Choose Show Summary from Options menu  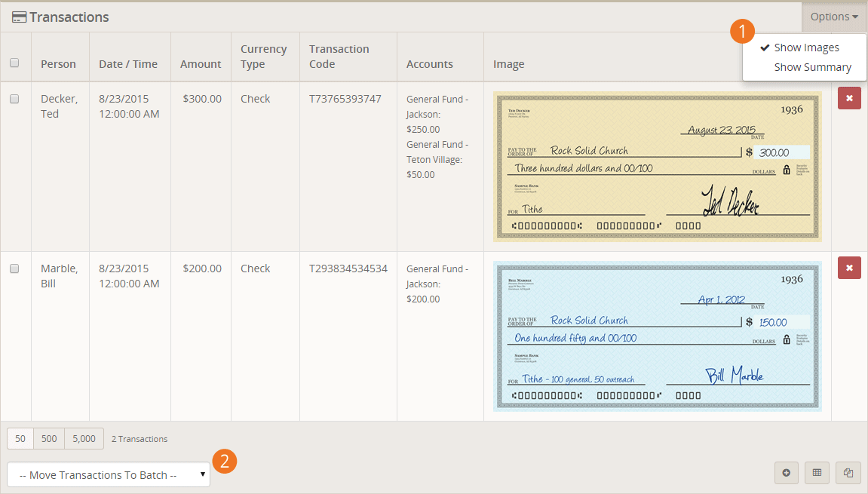[812, 67]
